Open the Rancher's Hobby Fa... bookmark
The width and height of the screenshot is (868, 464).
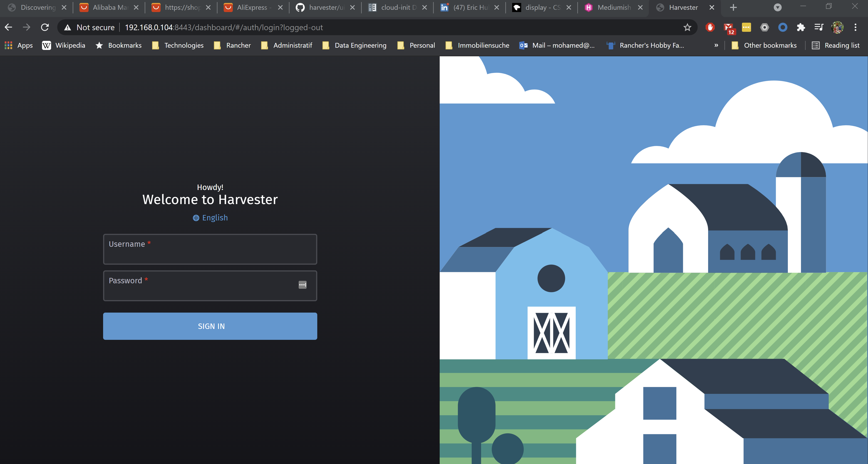(x=645, y=45)
